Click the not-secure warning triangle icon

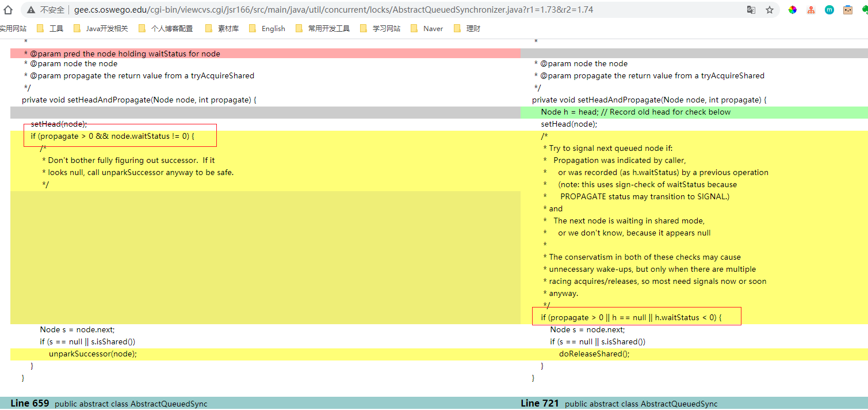tap(31, 10)
